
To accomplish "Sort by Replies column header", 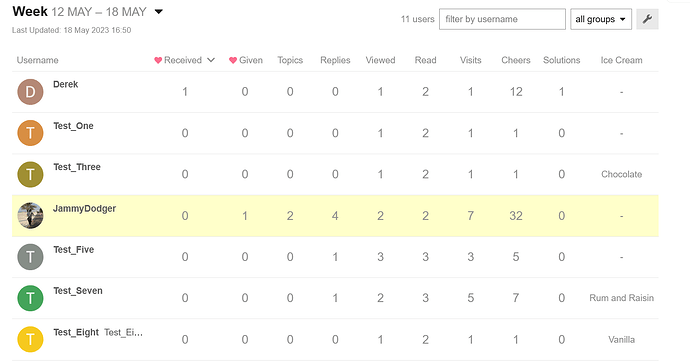I will (335, 60).
